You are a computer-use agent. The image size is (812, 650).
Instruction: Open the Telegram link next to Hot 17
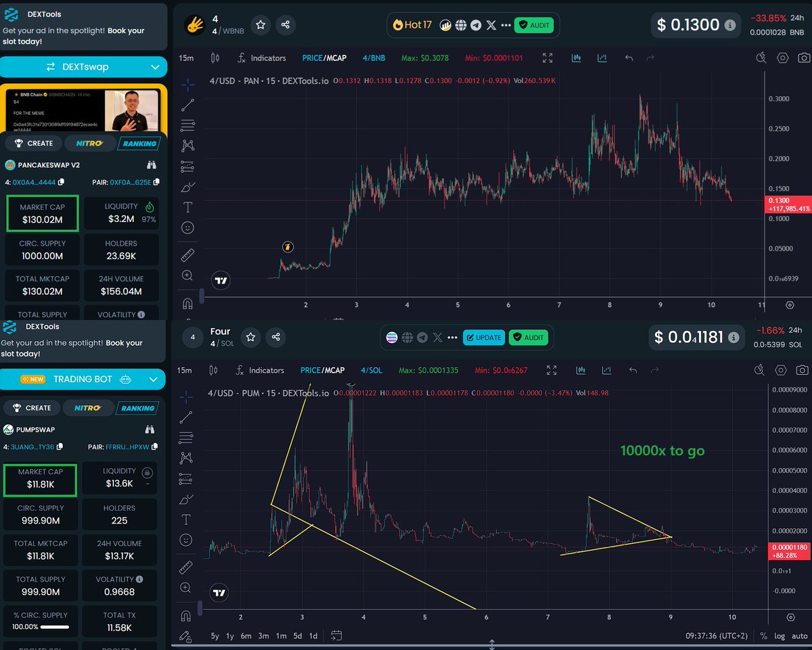(x=476, y=25)
